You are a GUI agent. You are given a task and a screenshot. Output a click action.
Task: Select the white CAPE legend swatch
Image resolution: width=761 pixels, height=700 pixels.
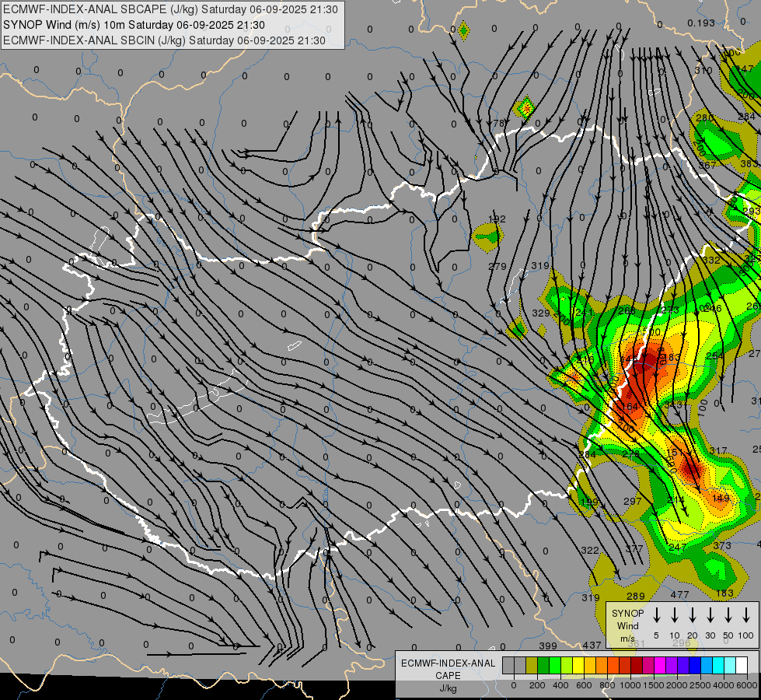[x=742, y=665]
